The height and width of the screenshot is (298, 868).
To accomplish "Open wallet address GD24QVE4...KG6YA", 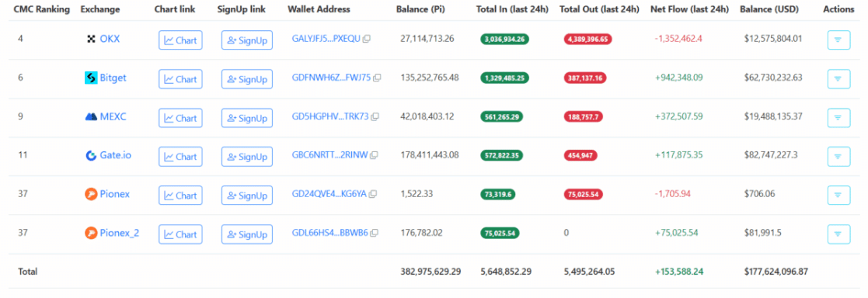I will [329, 194].
